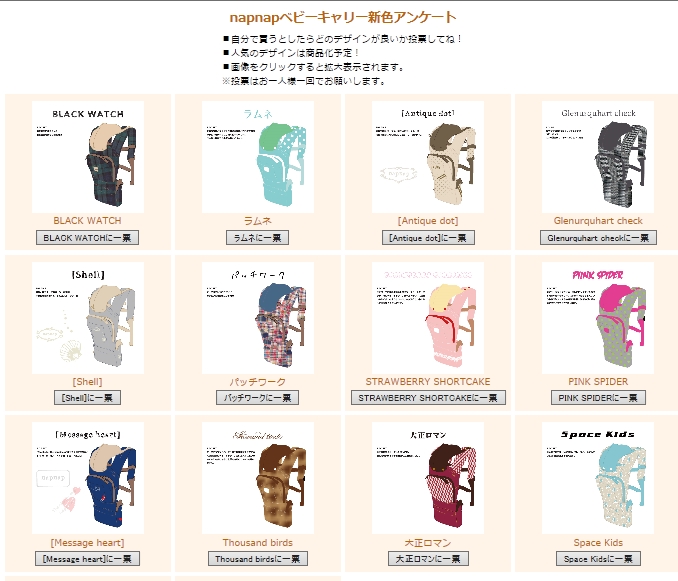
Task: Cast a vote for Glenurquhart check
Action: click(598, 238)
